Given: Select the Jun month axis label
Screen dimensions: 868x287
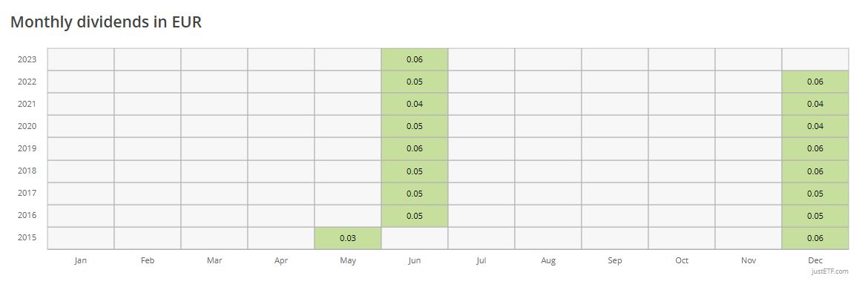Looking at the screenshot, I should [x=414, y=260].
